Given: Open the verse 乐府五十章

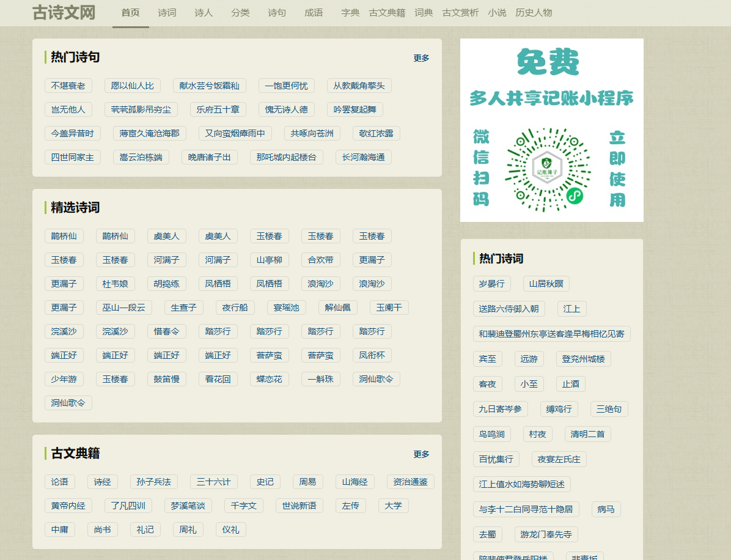Looking at the screenshot, I should click(218, 109).
